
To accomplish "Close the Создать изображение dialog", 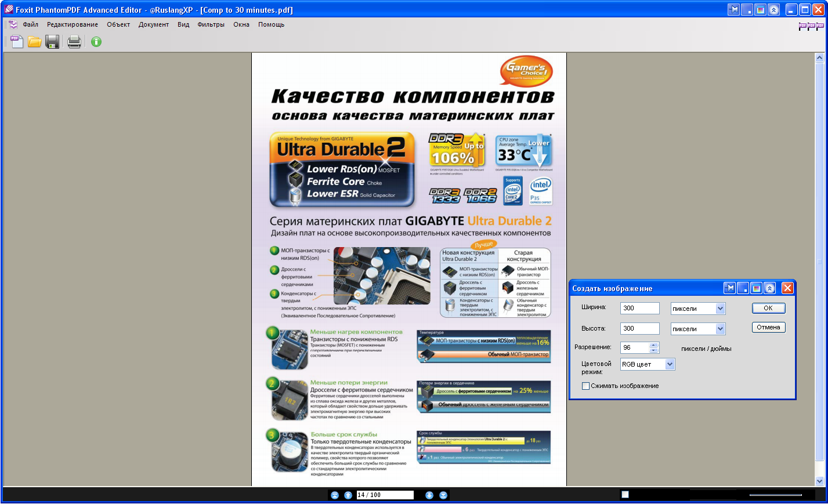I will tap(787, 288).
